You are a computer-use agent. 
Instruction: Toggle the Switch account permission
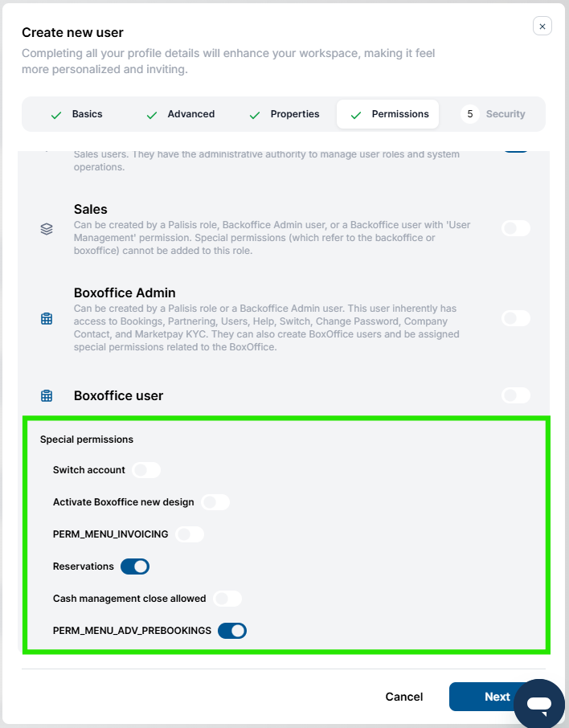coord(146,470)
